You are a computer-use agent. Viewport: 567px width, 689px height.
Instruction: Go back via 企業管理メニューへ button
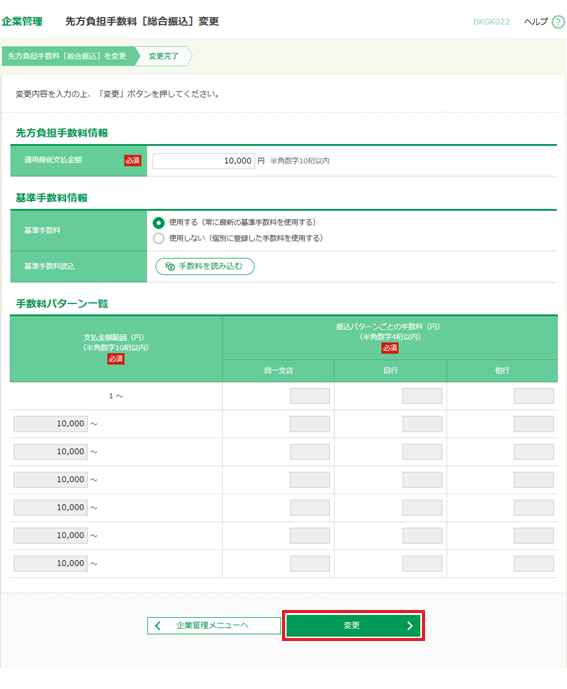214,625
